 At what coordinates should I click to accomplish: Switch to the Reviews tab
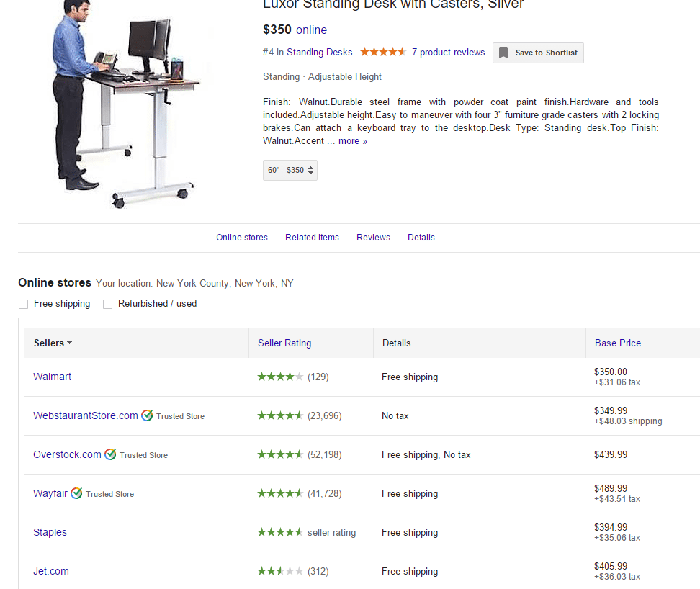[373, 238]
